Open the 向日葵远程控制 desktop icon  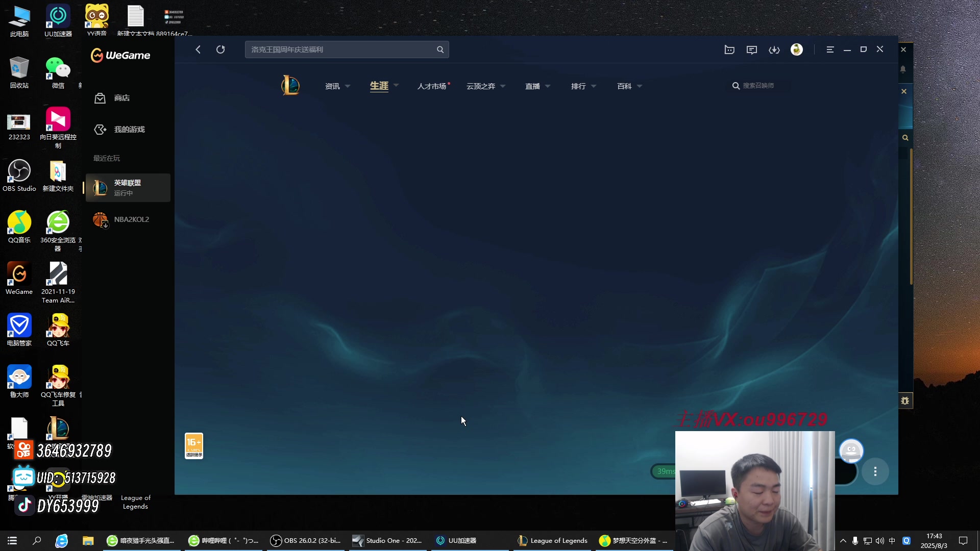58,128
